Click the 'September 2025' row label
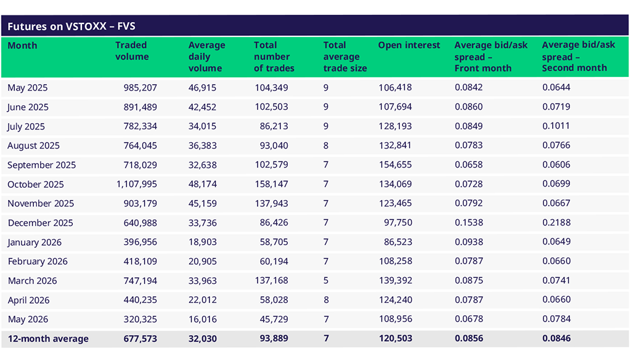 click(x=41, y=165)
